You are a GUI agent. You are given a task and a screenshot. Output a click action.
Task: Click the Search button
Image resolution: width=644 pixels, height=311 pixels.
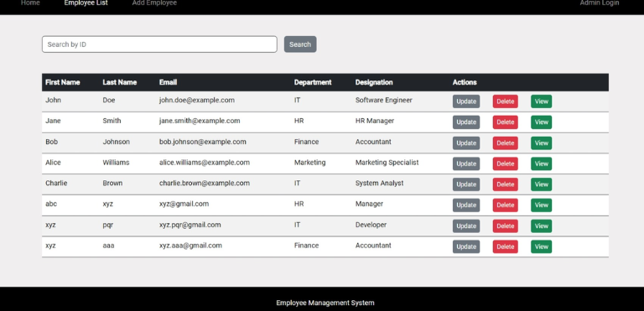(300, 44)
